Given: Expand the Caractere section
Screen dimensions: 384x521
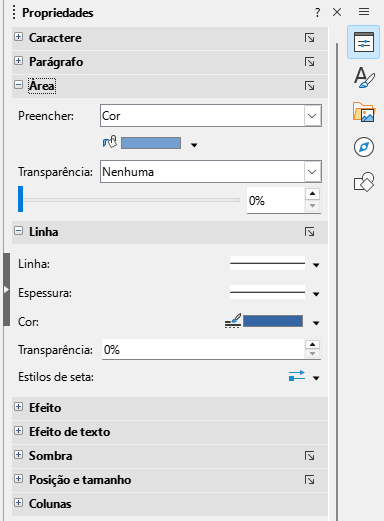Looking at the screenshot, I should 19,36.
